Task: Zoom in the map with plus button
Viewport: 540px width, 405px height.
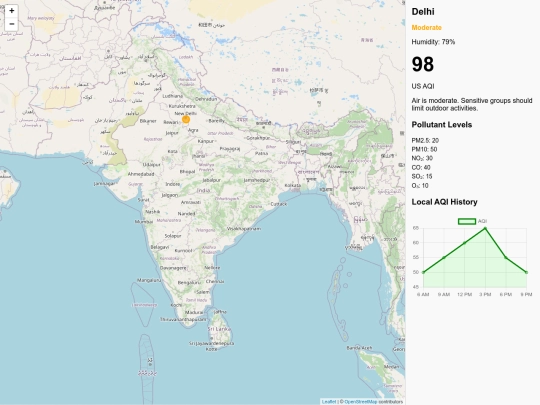Action: [11, 11]
